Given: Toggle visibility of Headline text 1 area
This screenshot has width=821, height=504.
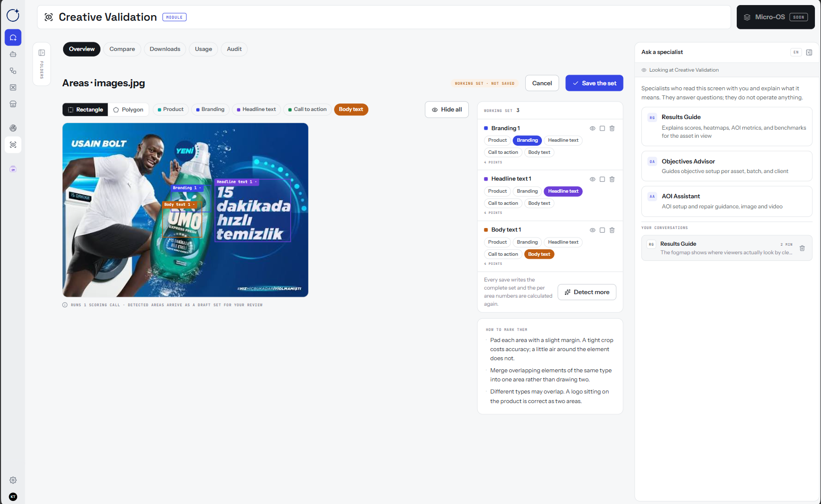Looking at the screenshot, I should [592, 179].
